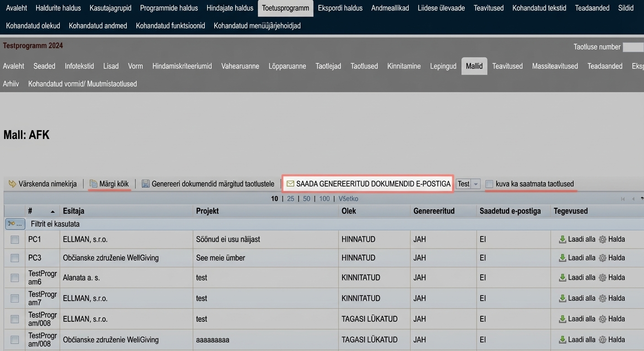Enable 'kuva ka saatmata taotlused' checkbox
Viewport: 644px width, 351px height.
tap(489, 184)
